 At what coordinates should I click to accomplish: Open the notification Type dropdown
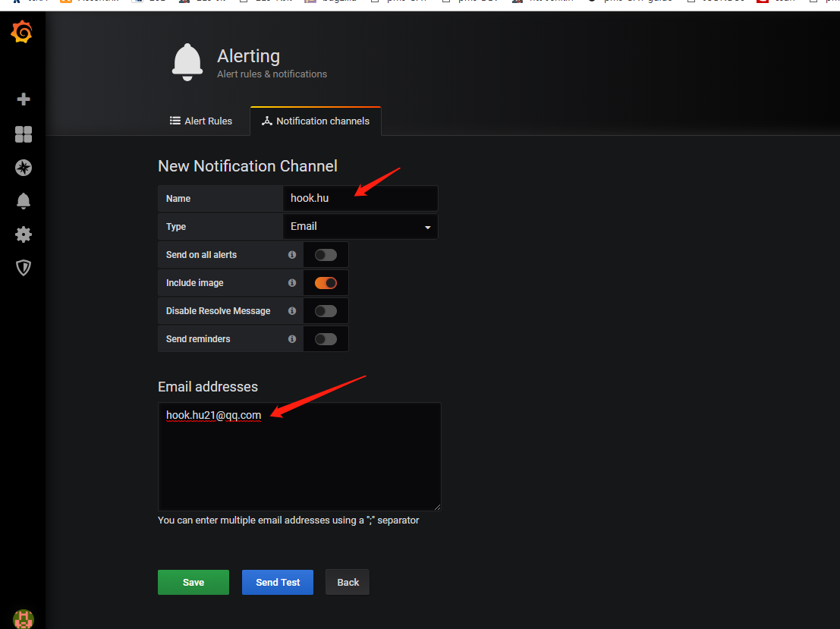(x=360, y=226)
